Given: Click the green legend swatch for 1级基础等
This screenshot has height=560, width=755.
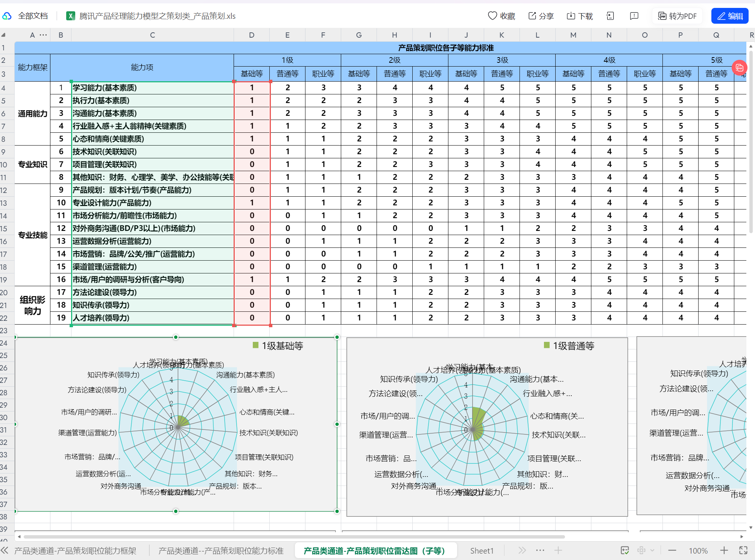Looking at the screenshot, I should 256,345.
